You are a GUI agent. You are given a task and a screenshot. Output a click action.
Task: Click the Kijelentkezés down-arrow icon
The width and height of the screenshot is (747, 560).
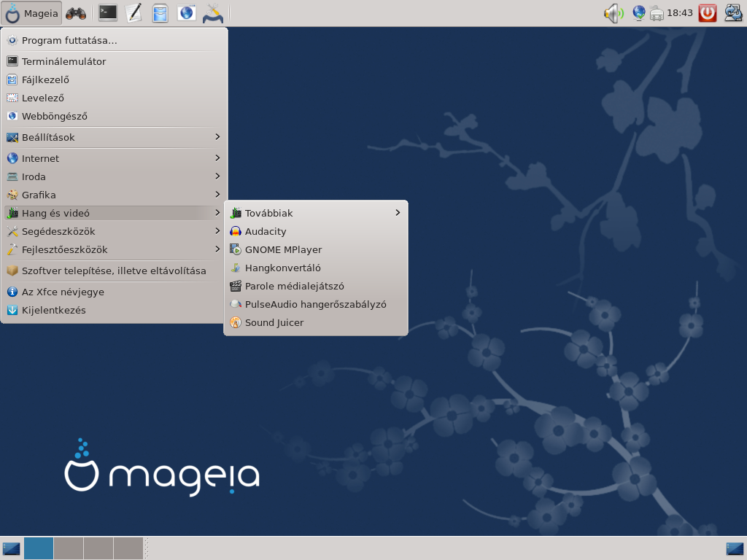click(x=12, y=310)
